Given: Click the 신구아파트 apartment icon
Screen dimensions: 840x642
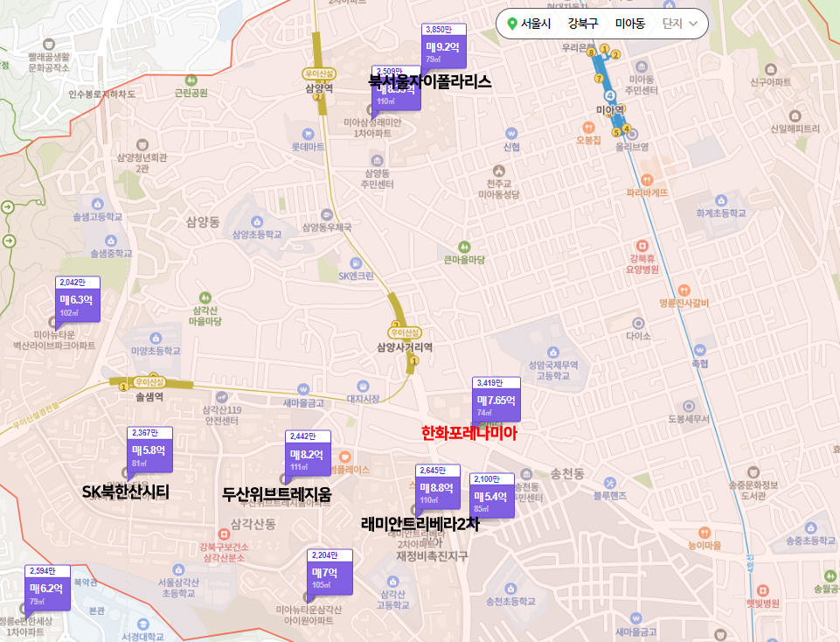Looking at the screenshot, I should pyautogui.click(x=771, y=69).
